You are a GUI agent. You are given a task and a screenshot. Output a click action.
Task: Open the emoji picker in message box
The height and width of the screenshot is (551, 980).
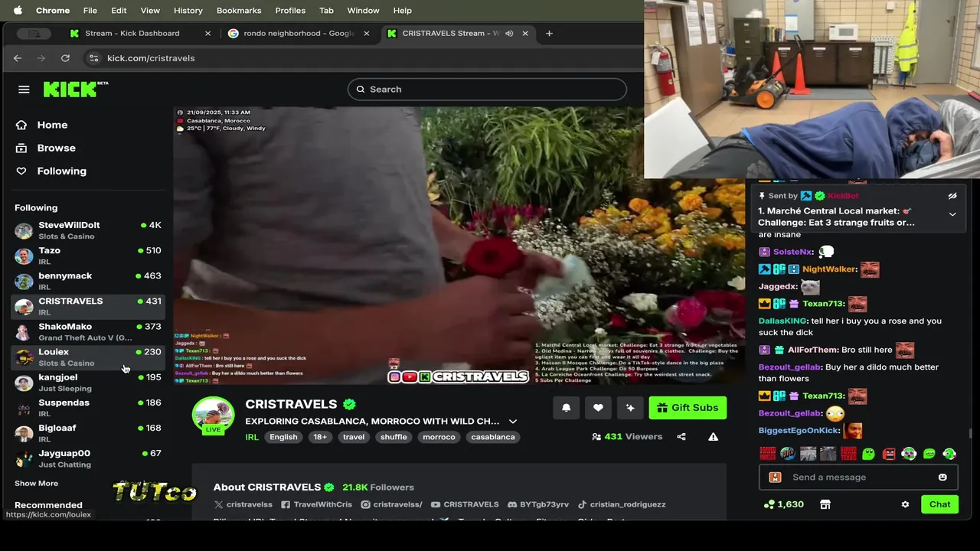coord(942,477)
